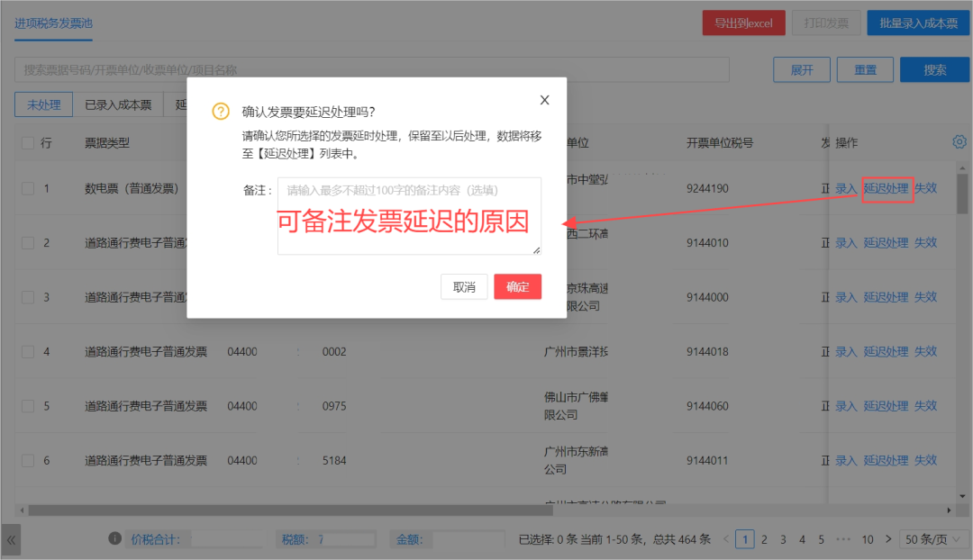Viewport: 973px width, 560px height.
Task: Go to next page arrow
Action: pos(887,539)
